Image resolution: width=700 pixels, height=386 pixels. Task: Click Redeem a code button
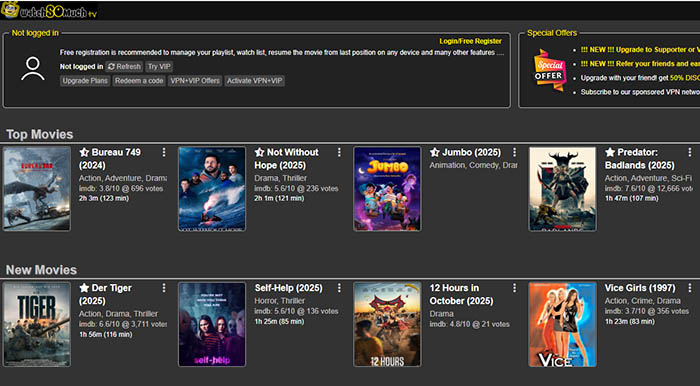(139, 81)
